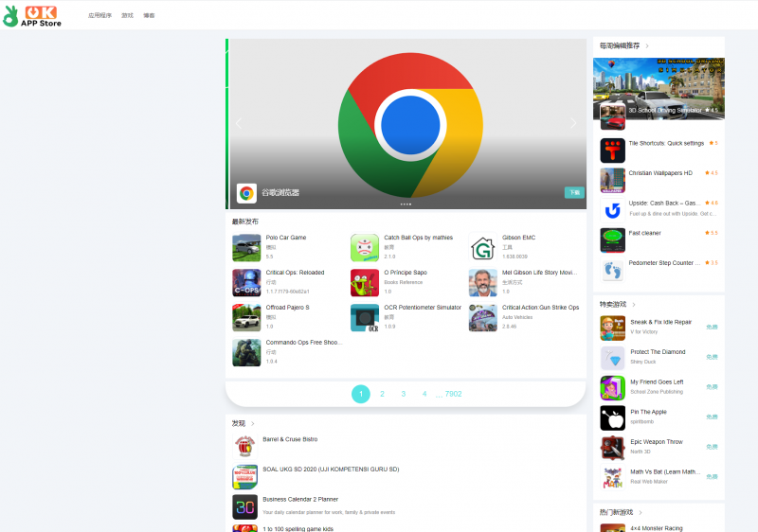Open the My Friend Goes Left icon
The height and width of the screenshot is (532, 758).
[612, 388]
